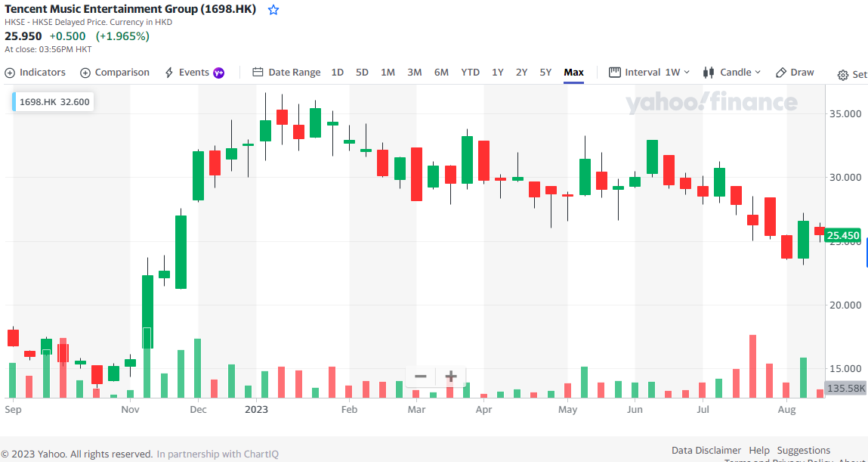The width and height of the screenshot is (868, 462).
Task: Open the Indicators menu
Action: tap(35, 73)
